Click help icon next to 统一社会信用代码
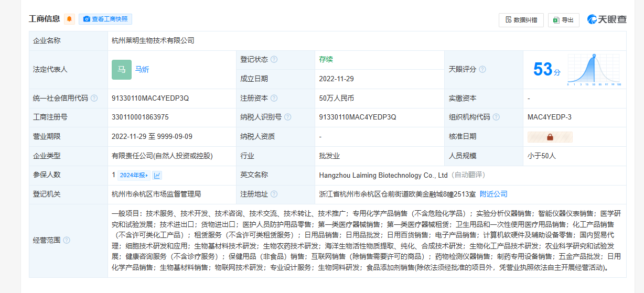This screenshot has width=644, height=293. (94, 98)
